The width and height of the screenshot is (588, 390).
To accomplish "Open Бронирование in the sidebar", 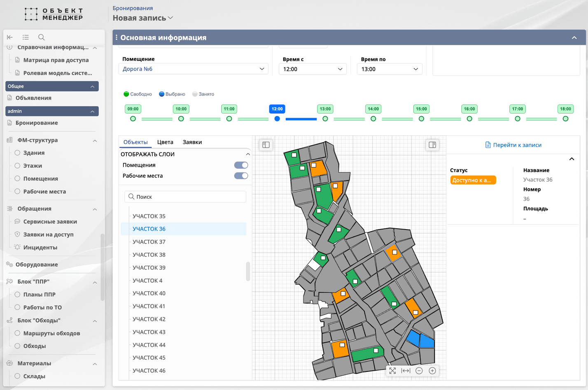I will point(37,123).
